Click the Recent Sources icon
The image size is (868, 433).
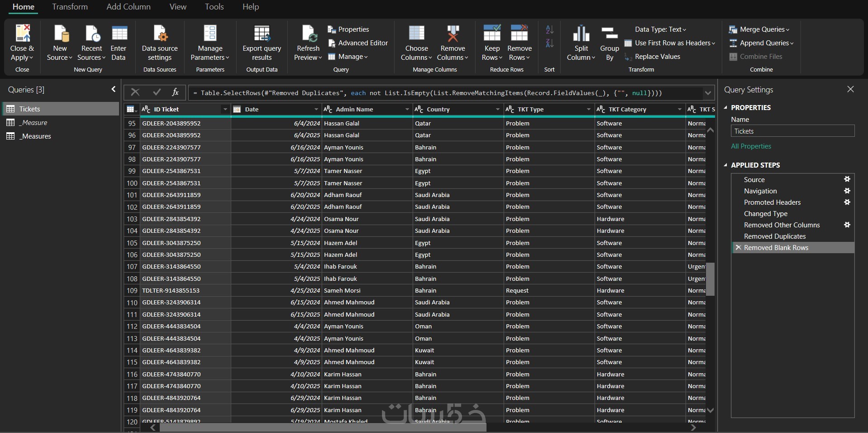pos(92,34)
